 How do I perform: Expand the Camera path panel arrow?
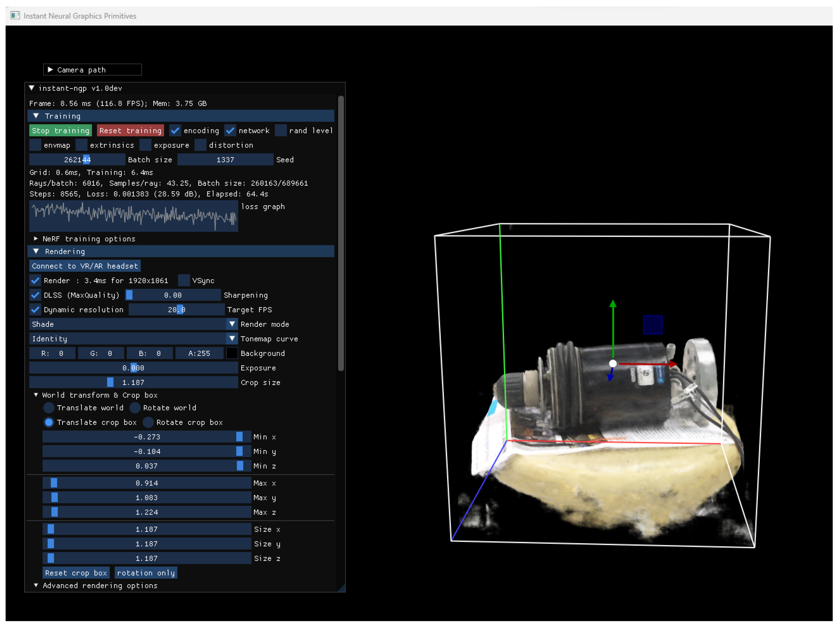(50, 70)
